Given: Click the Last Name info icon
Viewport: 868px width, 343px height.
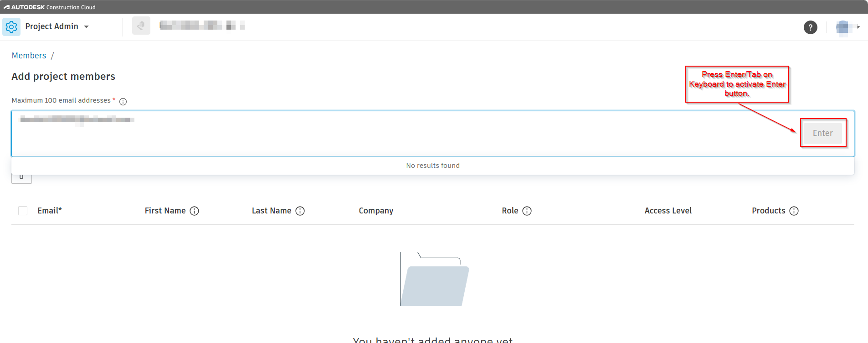Looking at the screenshot, I should (x=300, y=211).
